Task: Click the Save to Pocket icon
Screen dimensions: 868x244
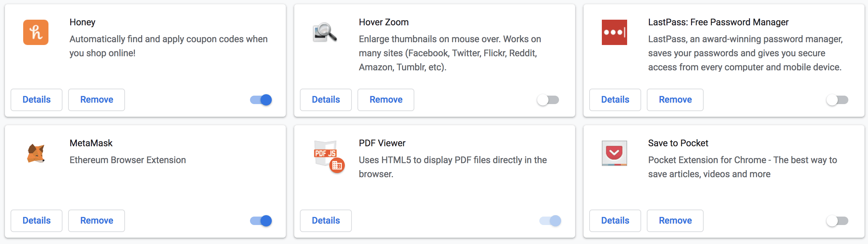Action: [x=614, y=153]
